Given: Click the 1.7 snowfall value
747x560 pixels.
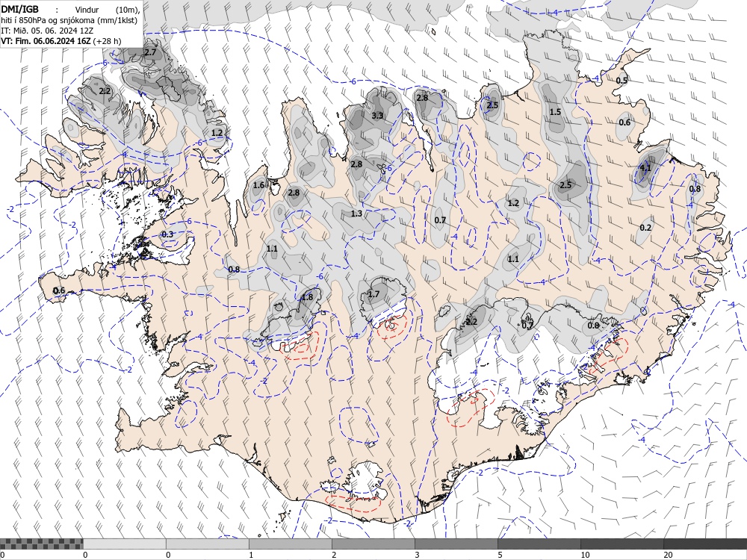Looking at the screenshot, I should tap(374, 294).
